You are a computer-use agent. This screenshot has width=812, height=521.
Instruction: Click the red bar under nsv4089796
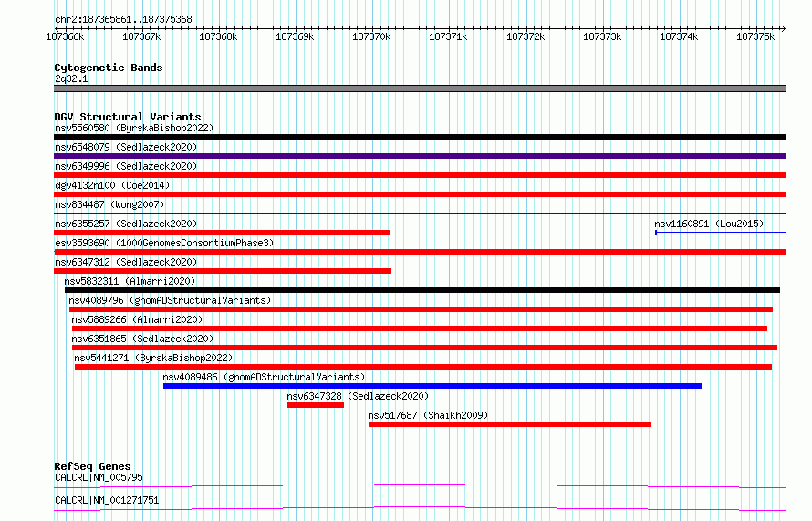(421, 309)
